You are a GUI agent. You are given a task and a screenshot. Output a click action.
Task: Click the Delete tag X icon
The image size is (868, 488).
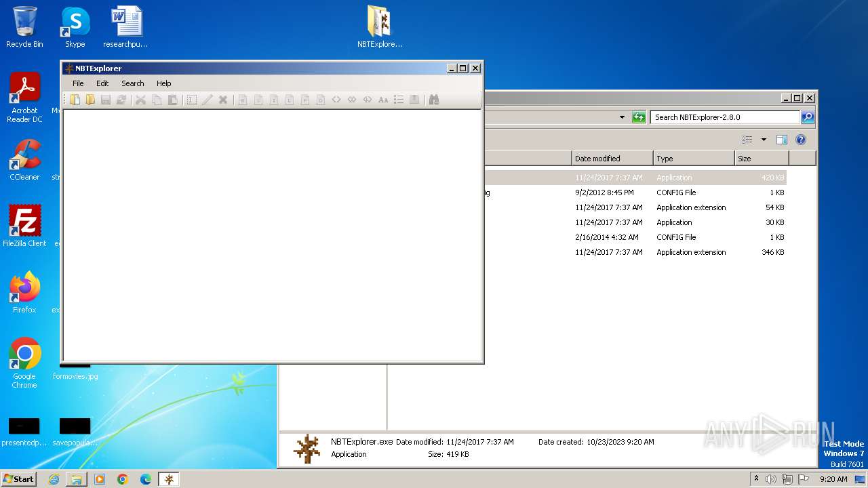click(x=222, y=100)
